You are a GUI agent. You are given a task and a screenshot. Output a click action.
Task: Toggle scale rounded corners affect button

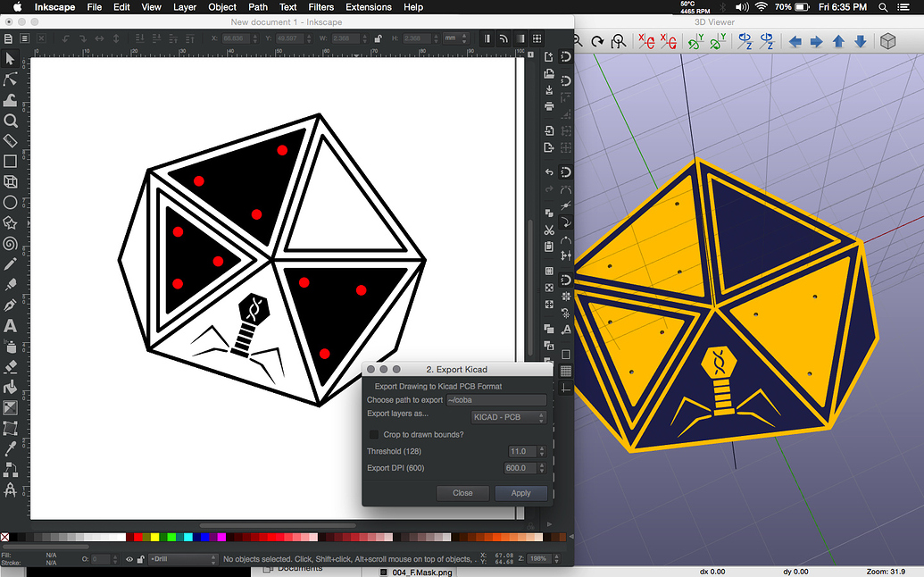point(504,38)
